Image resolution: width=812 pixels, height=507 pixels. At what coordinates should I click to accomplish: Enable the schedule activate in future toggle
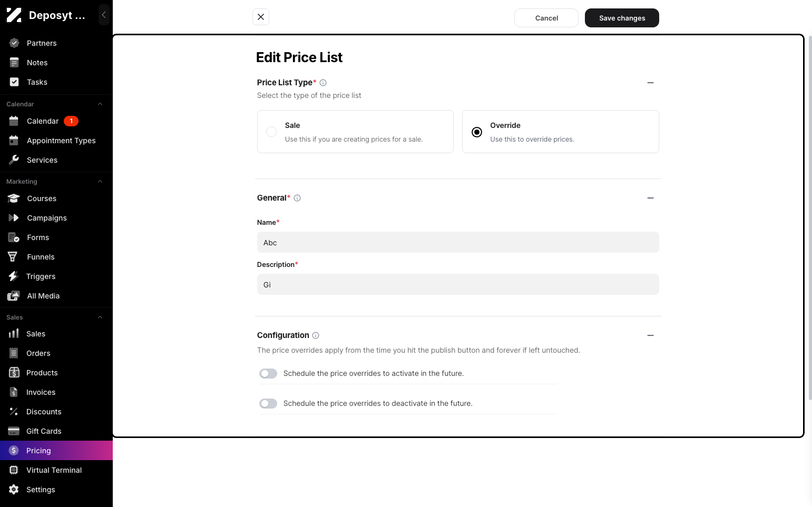[268, 374]
